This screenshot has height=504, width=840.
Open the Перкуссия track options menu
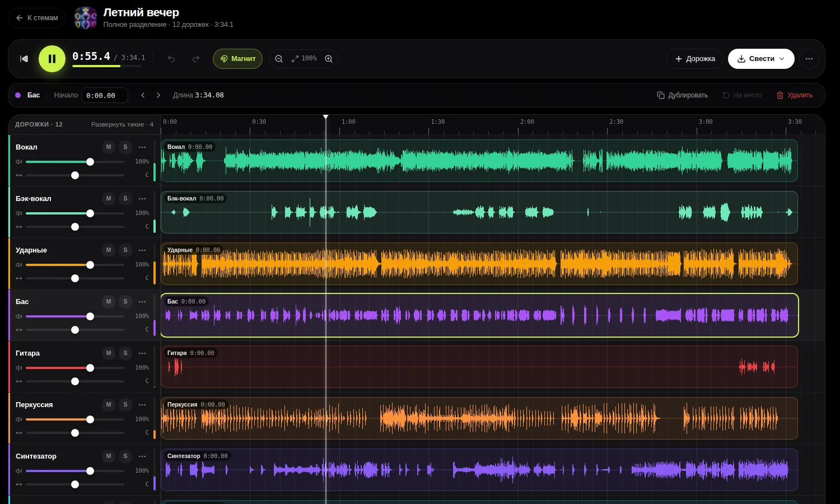pos(142,405)
